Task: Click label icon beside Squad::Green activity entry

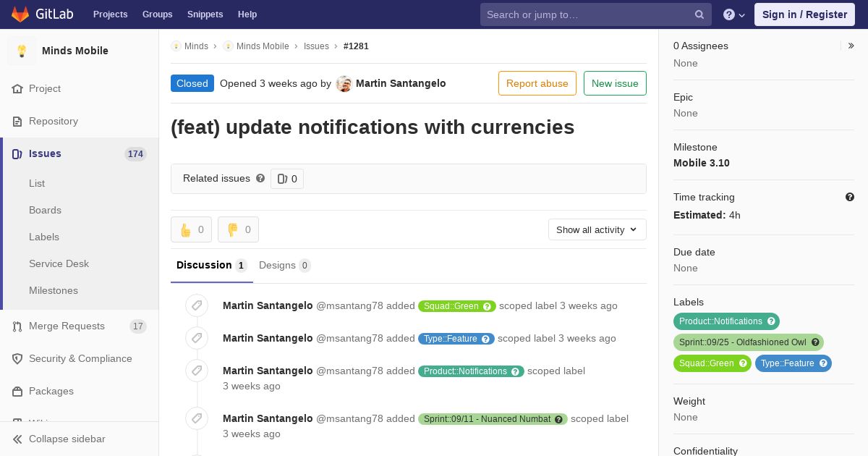Action: pos(197,305)
